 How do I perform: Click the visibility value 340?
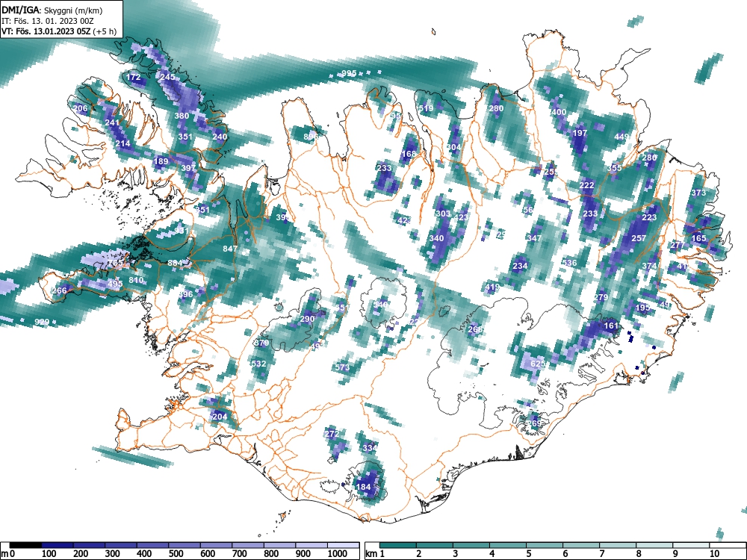[x=436, y=239]
